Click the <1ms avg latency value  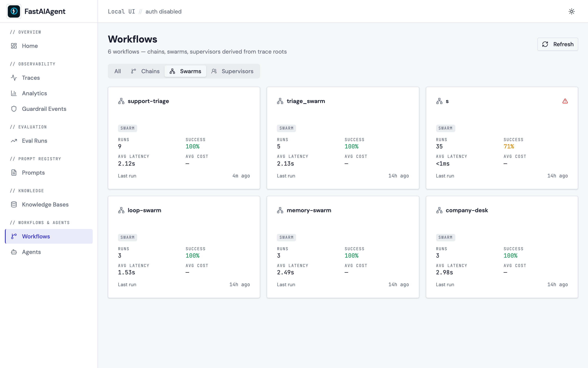click(x=443, y=164)
